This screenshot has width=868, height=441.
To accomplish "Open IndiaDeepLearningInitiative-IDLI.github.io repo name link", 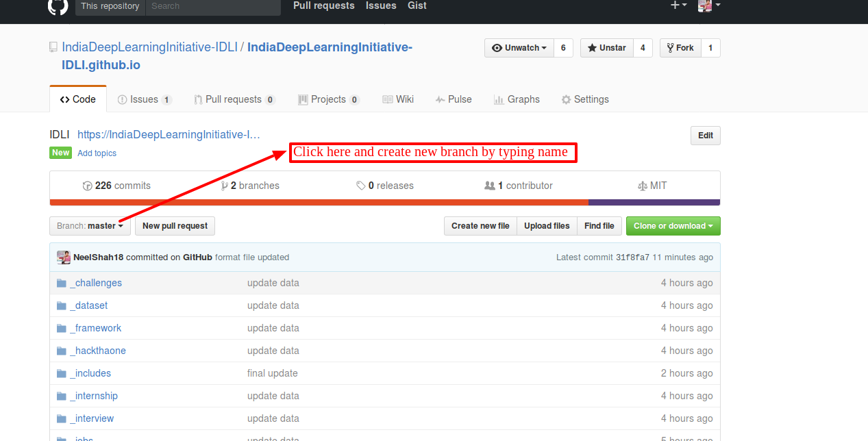I will pos(237,56).
